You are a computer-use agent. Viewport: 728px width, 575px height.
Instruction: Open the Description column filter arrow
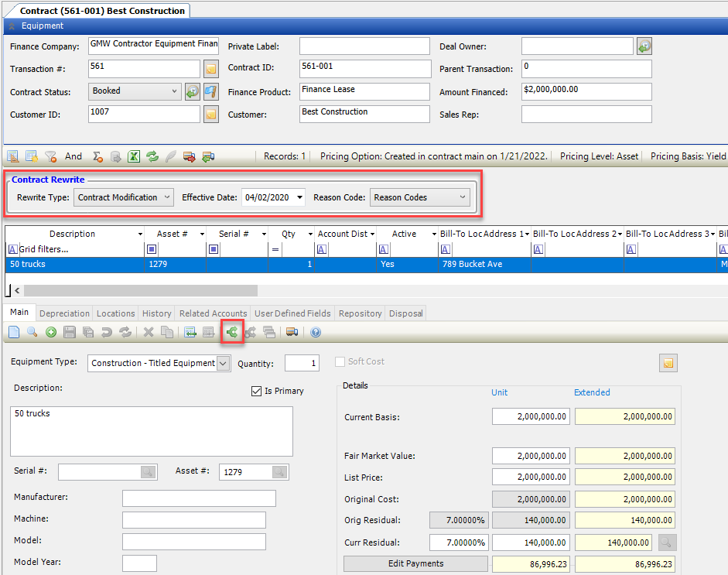pos(140,234)
